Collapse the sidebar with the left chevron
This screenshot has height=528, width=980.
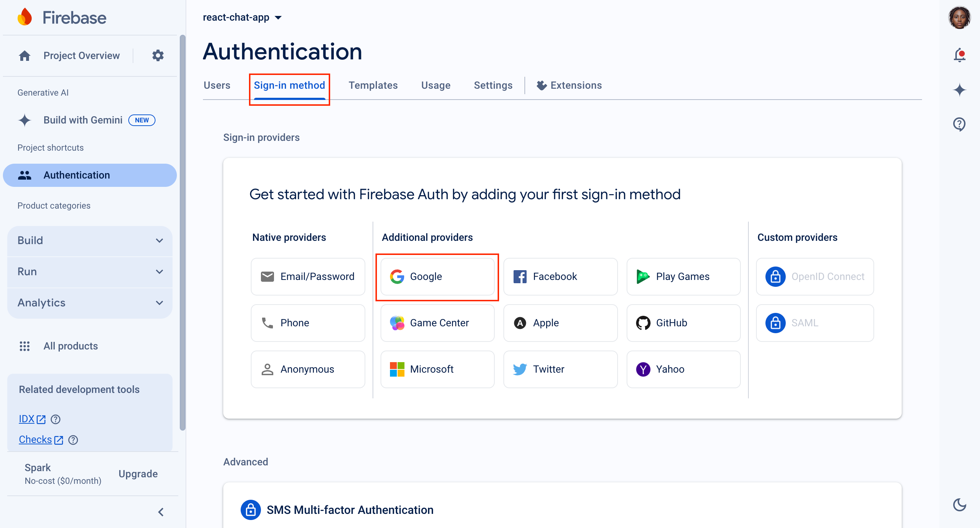pyautogui.click(x=161, y=512)
